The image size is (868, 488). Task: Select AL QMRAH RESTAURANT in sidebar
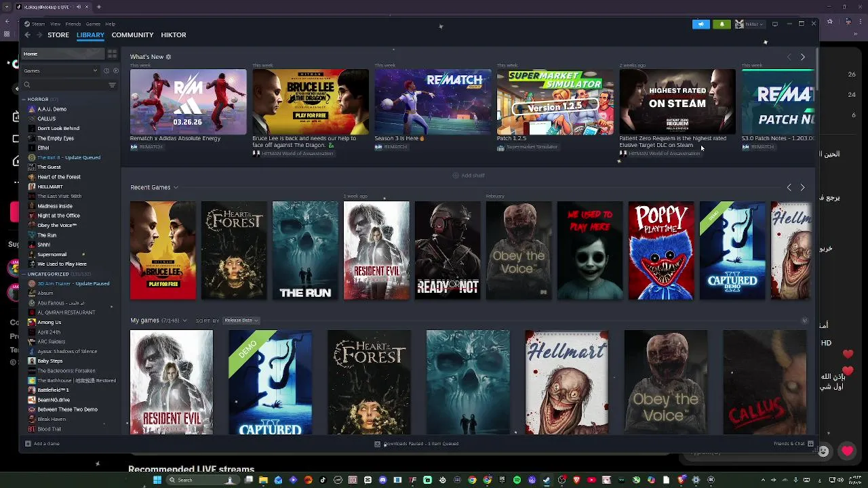(x=66, y=312)
